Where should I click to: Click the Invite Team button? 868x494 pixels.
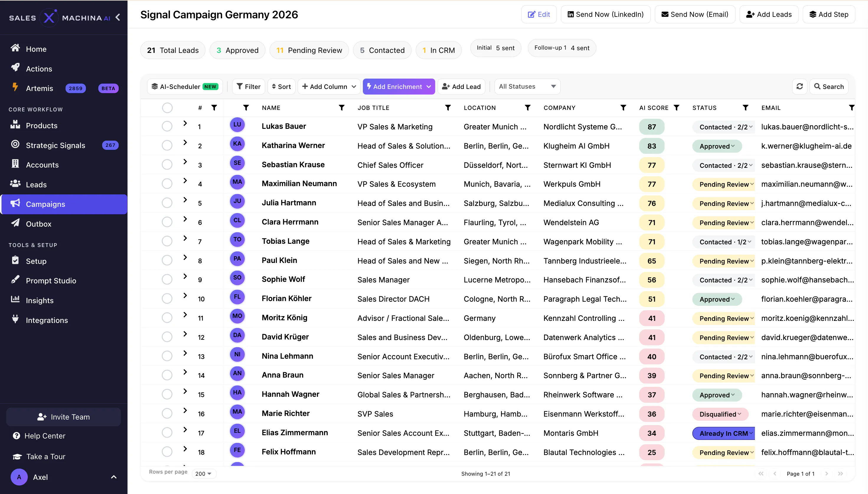coord(63,417)
